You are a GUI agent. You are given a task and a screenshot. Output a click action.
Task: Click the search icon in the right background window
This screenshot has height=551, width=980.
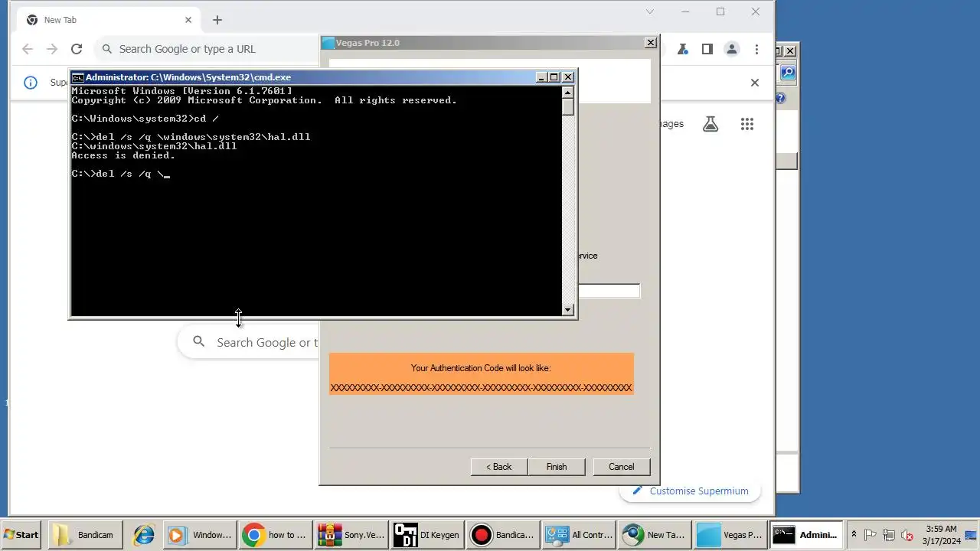coord(788,73)
